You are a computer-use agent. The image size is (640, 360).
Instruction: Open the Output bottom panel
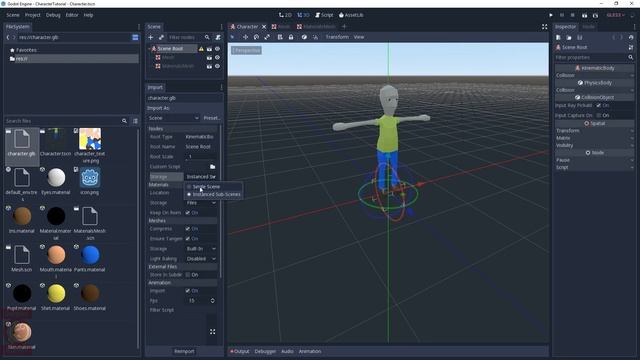tap(240, 351)
